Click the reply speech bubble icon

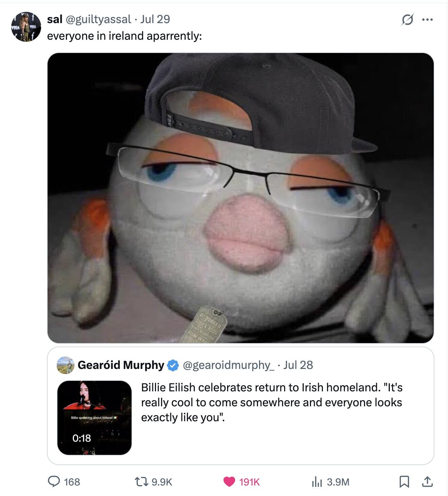click(x=54, y=481)
